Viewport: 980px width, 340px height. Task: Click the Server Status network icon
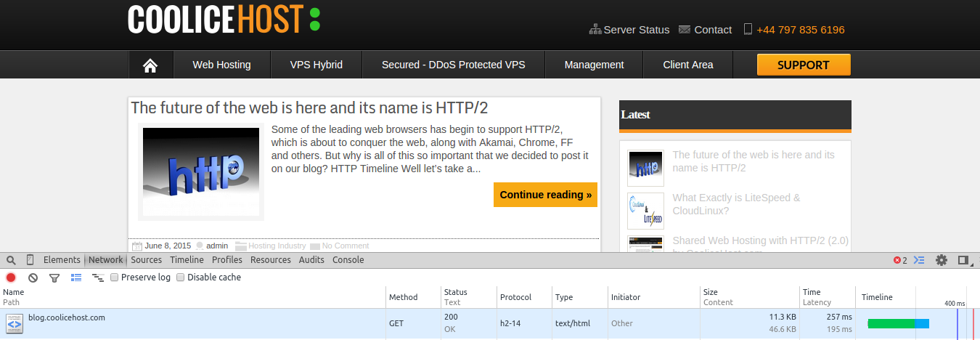click(595, 30)
